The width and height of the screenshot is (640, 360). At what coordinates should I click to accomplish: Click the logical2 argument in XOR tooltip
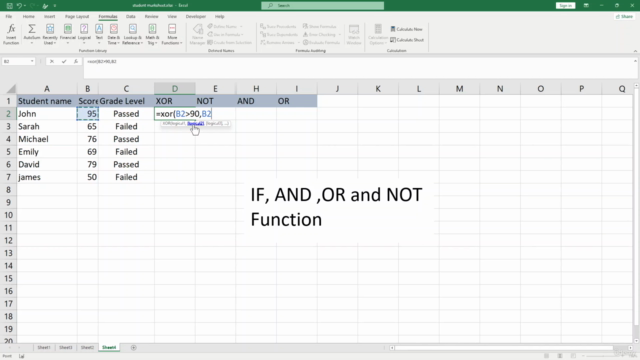(x=196, y=123)
